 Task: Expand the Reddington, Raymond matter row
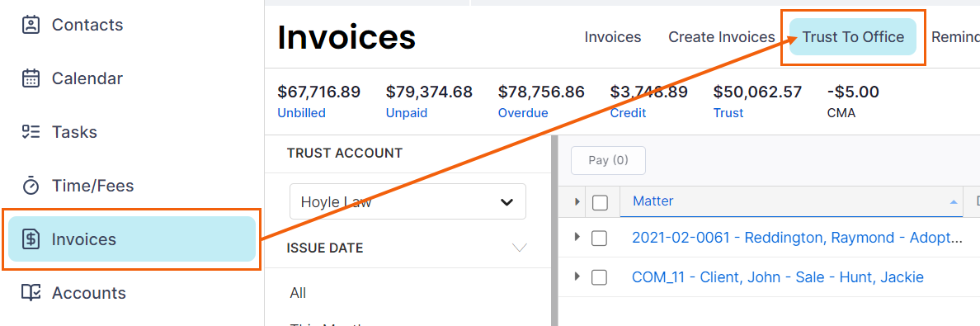pos(577,237)
